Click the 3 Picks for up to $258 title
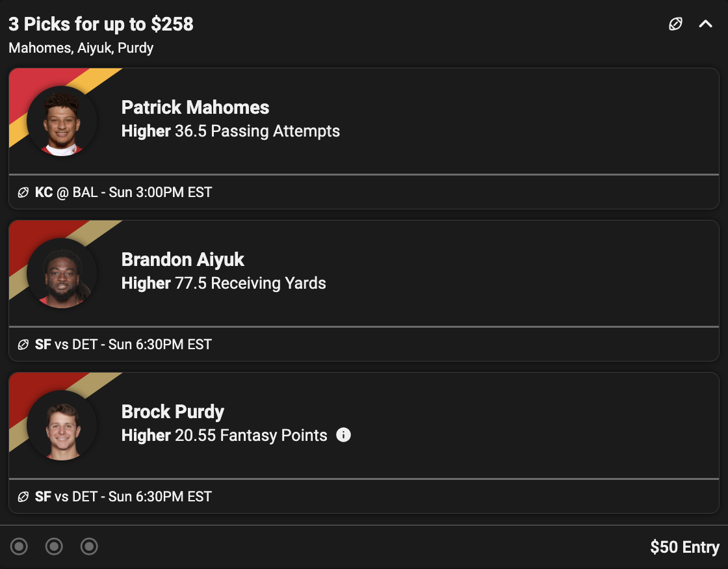Screen dimensions: 728x569 pos(101,24)
